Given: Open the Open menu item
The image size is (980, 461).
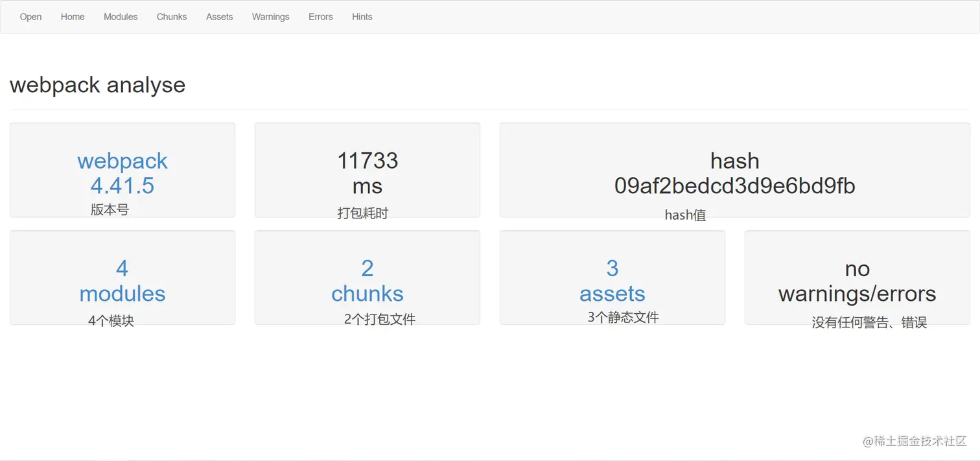Looking at the screenshot, I should pos(30,17).
